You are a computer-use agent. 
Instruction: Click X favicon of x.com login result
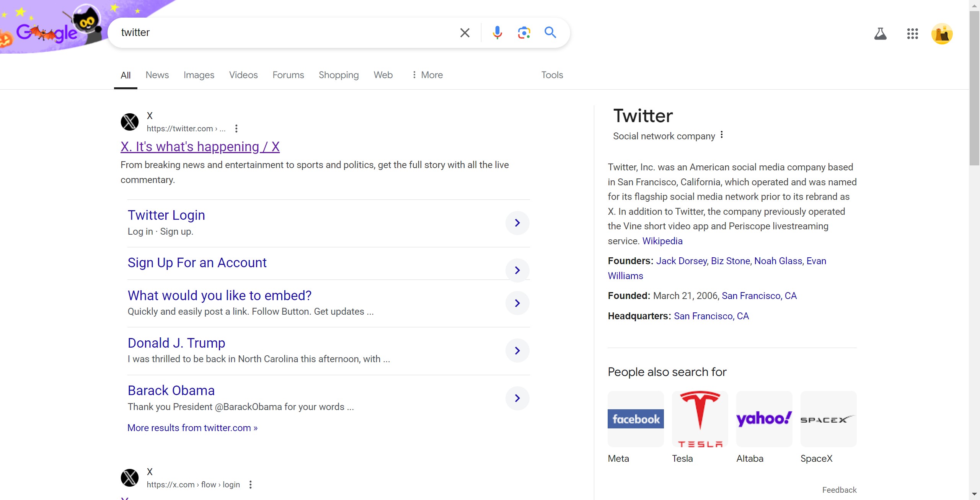point(130,478)
